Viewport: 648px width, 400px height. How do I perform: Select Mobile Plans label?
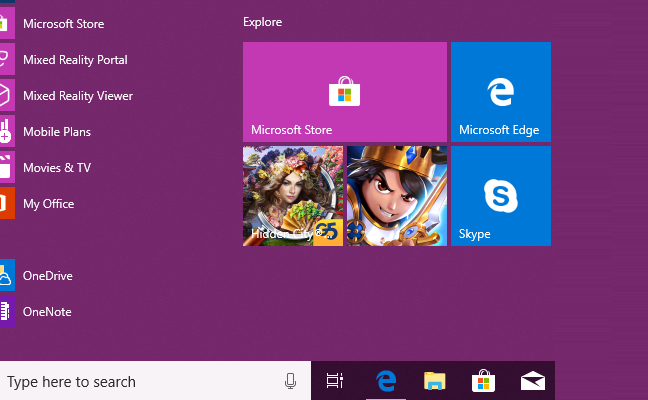click(57, 132)
